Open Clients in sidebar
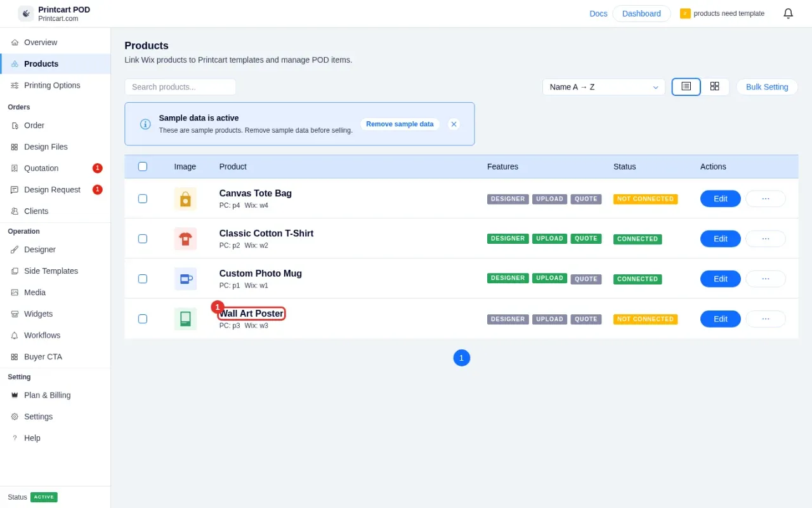The height and width of the screenshot is (508, 812). tap(55, 211)
